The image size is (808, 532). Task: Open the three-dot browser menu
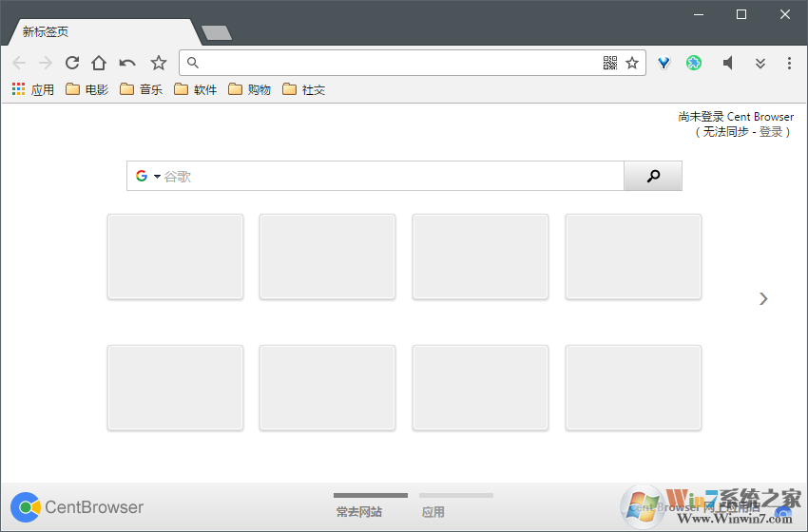tap(789, 63)
